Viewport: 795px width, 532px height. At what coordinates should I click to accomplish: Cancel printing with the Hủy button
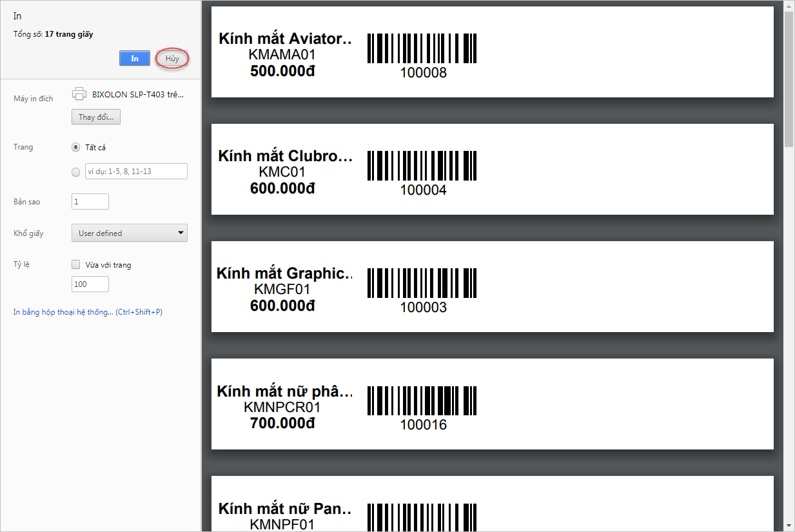pyautogui.click(x=172, y=58)
